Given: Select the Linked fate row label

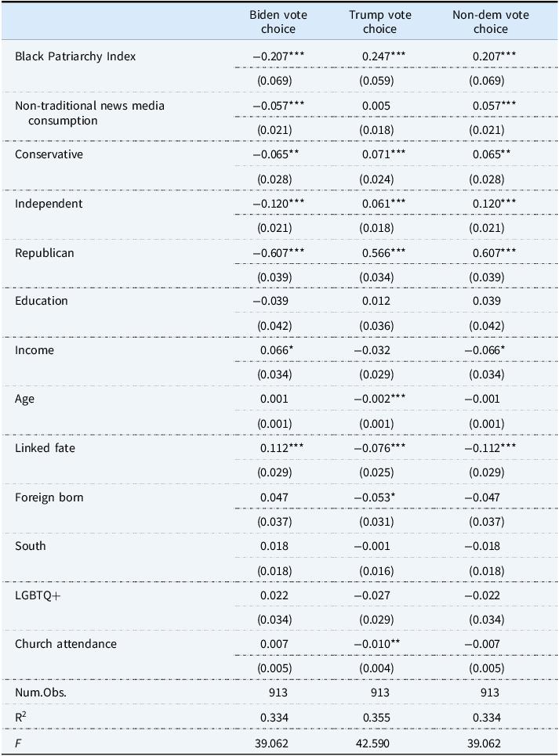Looking at the screenshot, I should click(x=45, y=448).
